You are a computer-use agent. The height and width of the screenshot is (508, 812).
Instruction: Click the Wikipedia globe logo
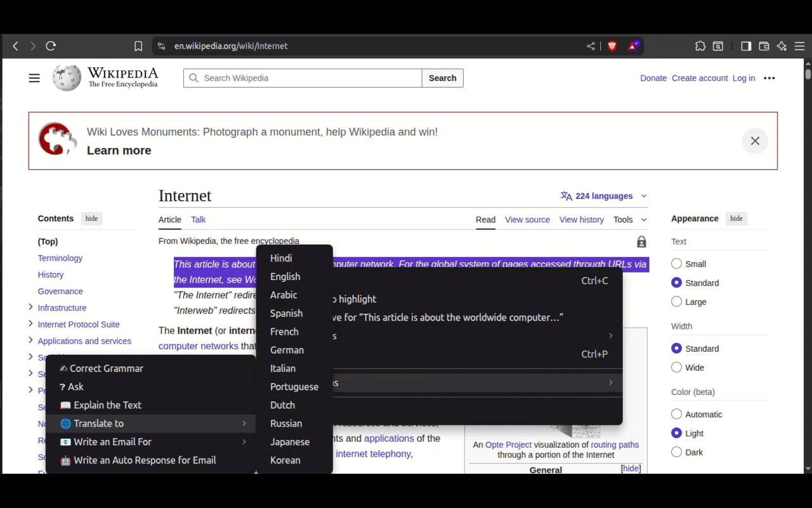click(67, 77)
